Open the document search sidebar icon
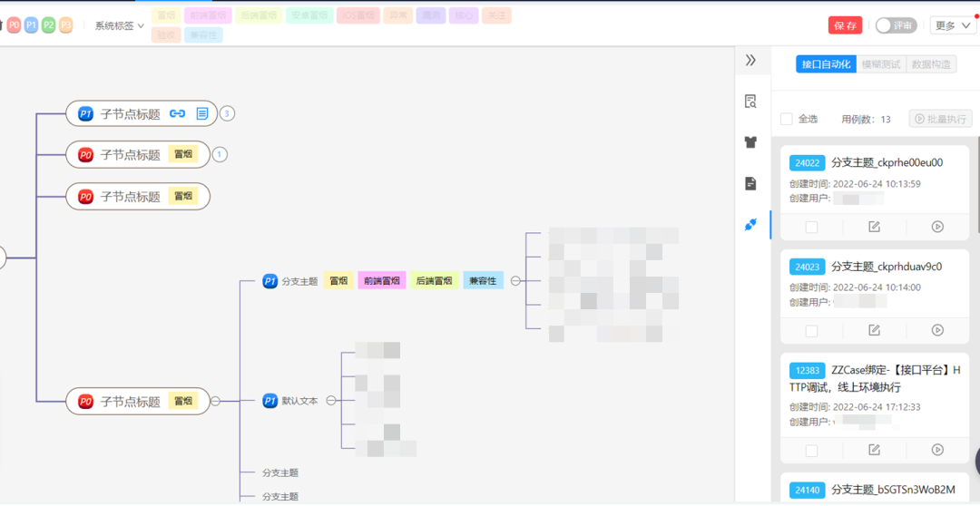Viewport: 980px width, 506px height. point(750,102)
